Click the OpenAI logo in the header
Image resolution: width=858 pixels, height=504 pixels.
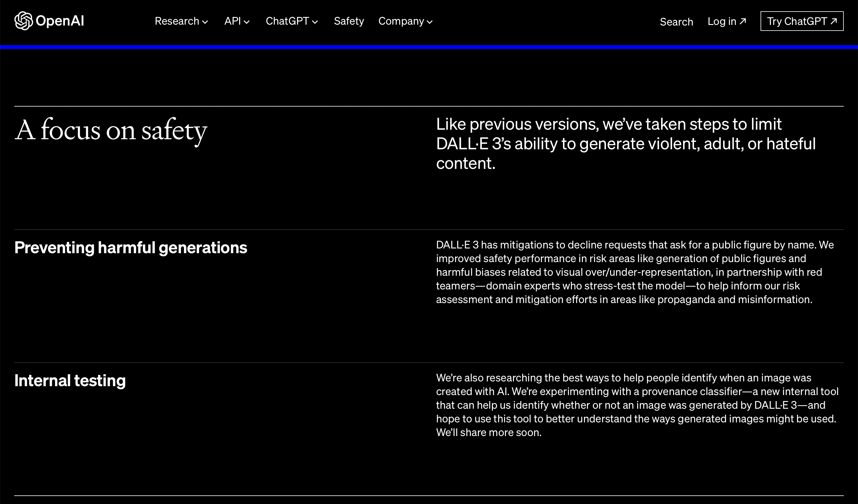[x=49, y=21]
